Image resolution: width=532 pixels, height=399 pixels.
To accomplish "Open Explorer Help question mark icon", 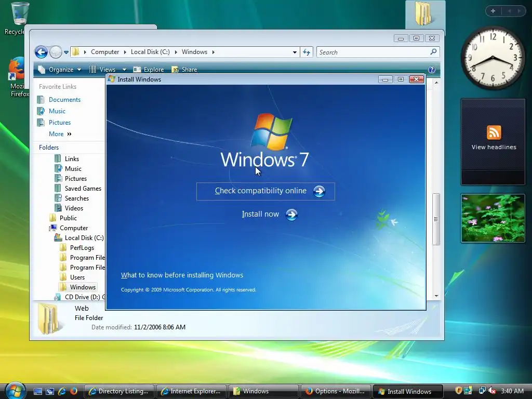I will coord(432,70).
